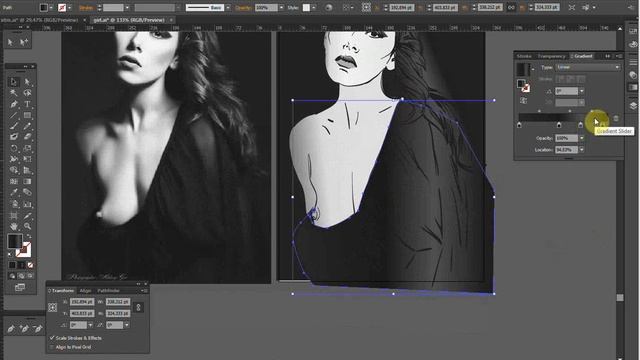Open gradient stop Location dropdown
The image size is (640, 360).
coord(582,150)
